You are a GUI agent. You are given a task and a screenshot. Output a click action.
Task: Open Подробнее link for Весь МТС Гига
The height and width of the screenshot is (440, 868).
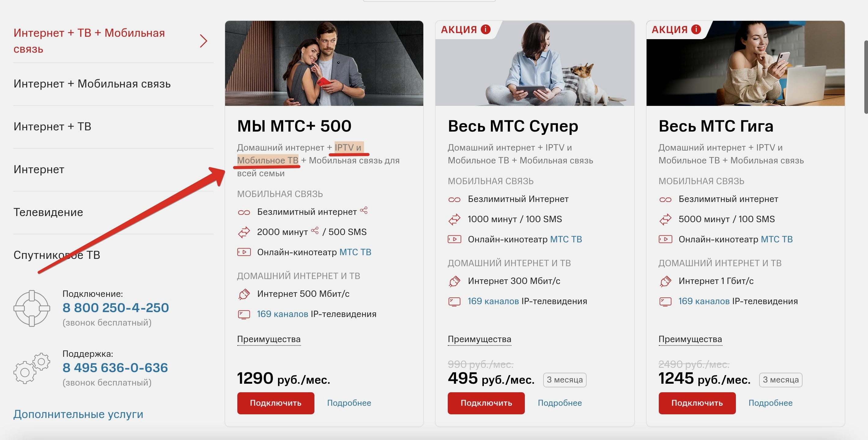pos(770,403)
